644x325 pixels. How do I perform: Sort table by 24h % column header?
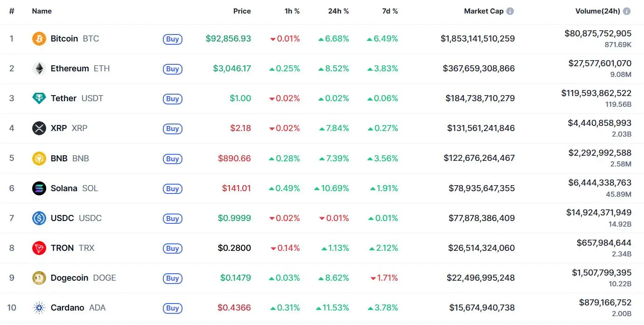(x=338, y=11)
